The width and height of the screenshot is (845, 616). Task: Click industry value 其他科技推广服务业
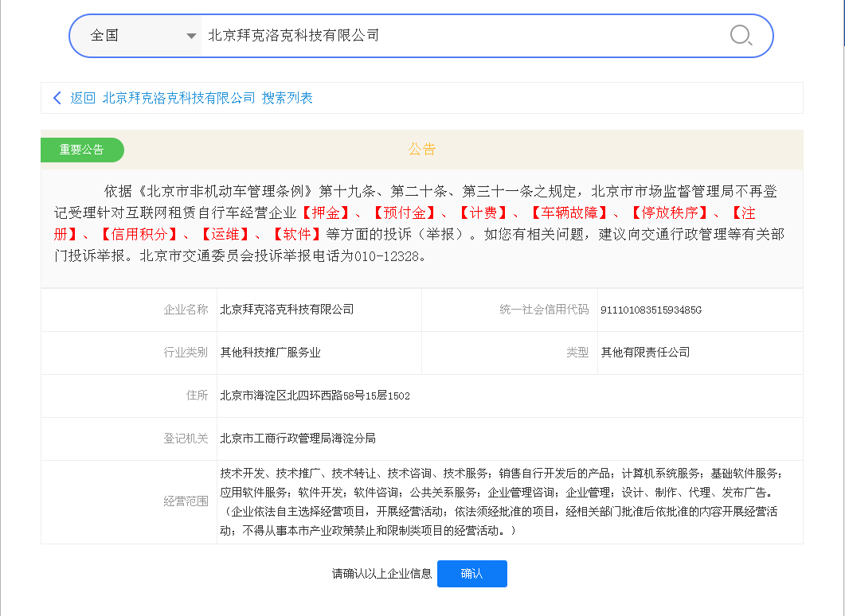tap(270, 353)
